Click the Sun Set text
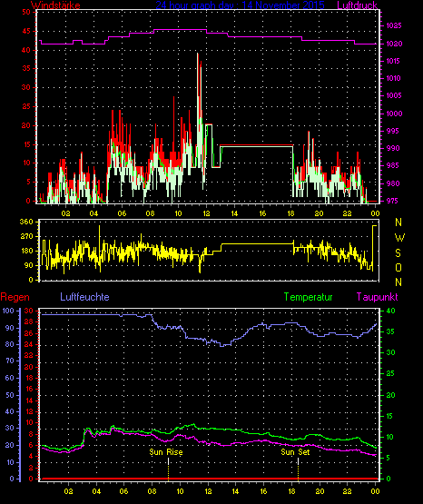Image resolution: width=423 pixels, height=504 pixels. [295, 452]
